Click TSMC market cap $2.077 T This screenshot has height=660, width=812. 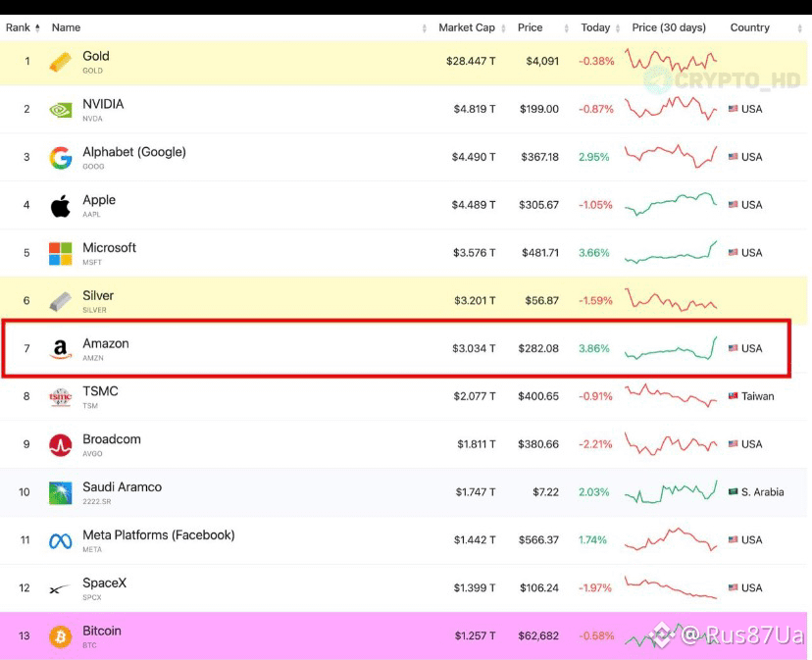point(475,396)
